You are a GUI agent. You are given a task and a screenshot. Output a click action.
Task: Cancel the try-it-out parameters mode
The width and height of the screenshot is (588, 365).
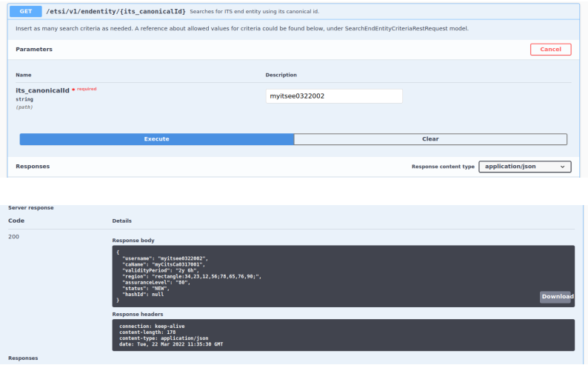(x=550, y=50)
